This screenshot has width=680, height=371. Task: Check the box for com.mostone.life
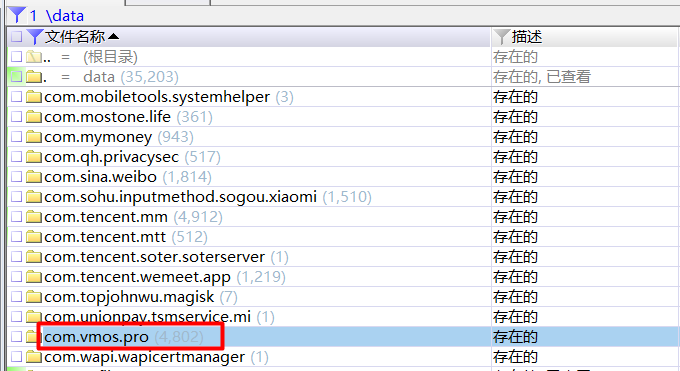click(16, 117)
